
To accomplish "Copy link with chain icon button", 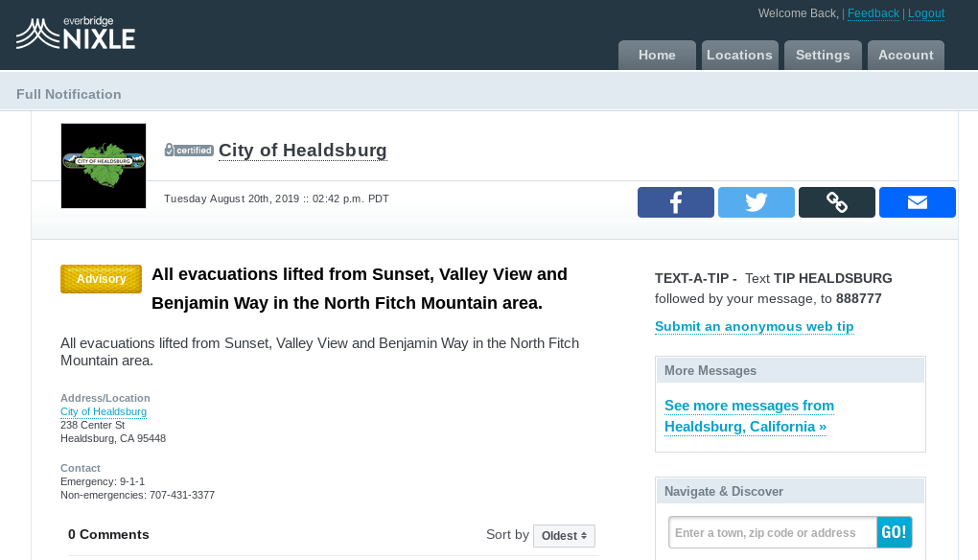I will click(x=837, y=202).
